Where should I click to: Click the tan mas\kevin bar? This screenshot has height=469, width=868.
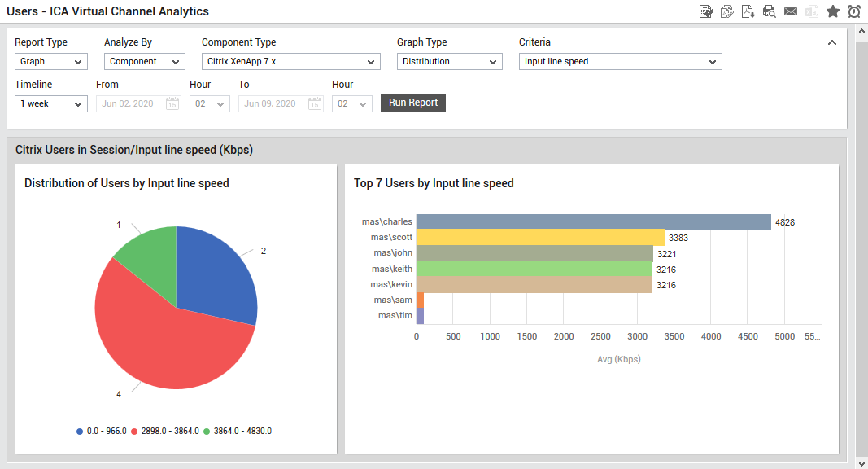534,285
